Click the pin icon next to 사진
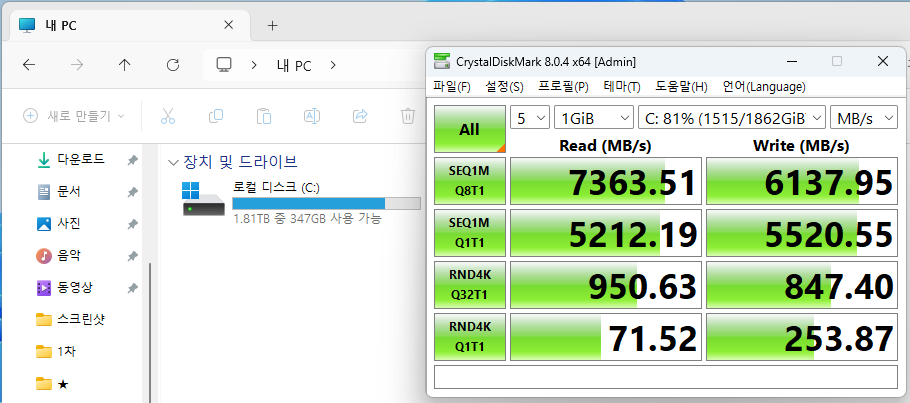The width and height of the screenshot is (910, 403). coord(132,224)
